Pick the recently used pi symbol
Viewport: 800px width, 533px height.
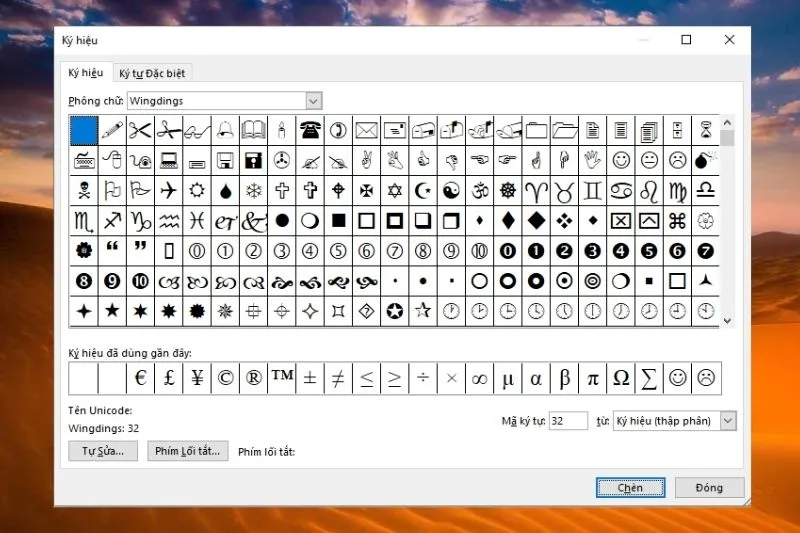(592, 378)
